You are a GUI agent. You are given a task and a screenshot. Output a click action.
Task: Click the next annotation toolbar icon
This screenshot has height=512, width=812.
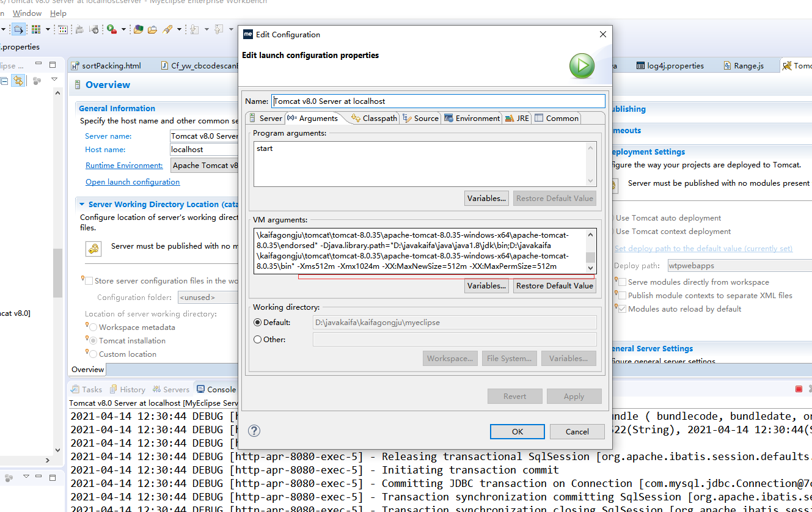(194, 29)
